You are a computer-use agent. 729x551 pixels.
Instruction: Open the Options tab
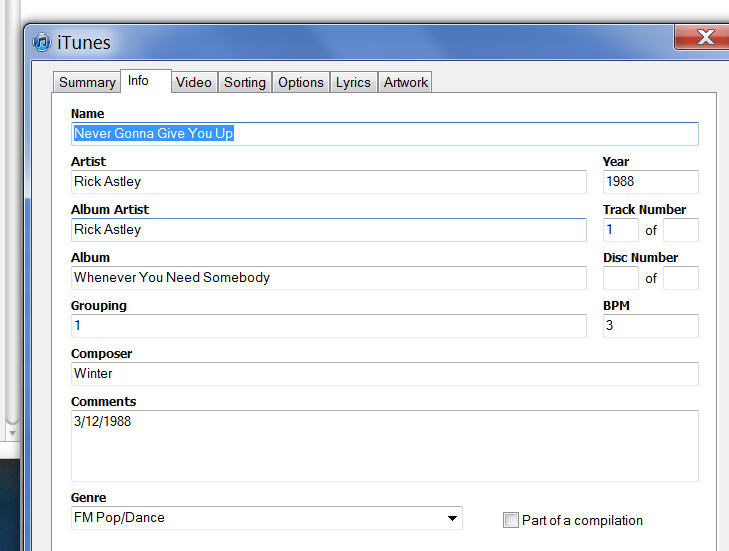(301, 82)
